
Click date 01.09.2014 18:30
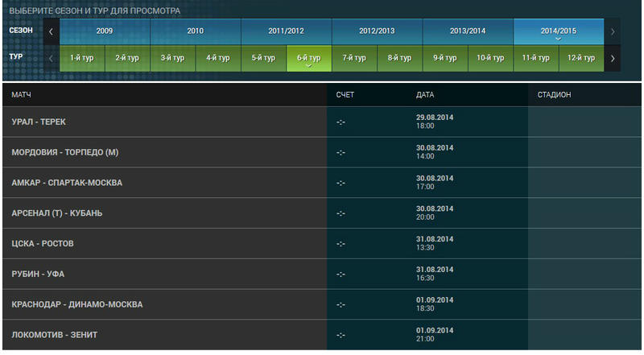[435, 304]
